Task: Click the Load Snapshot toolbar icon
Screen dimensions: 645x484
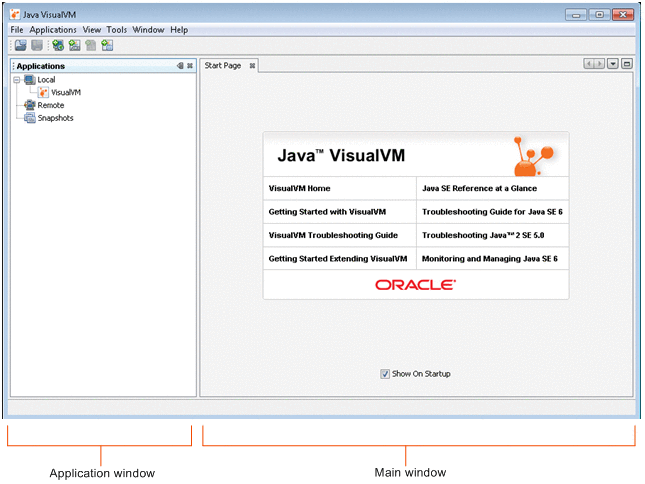Action: pyautogui.click(x=21, y=46)
